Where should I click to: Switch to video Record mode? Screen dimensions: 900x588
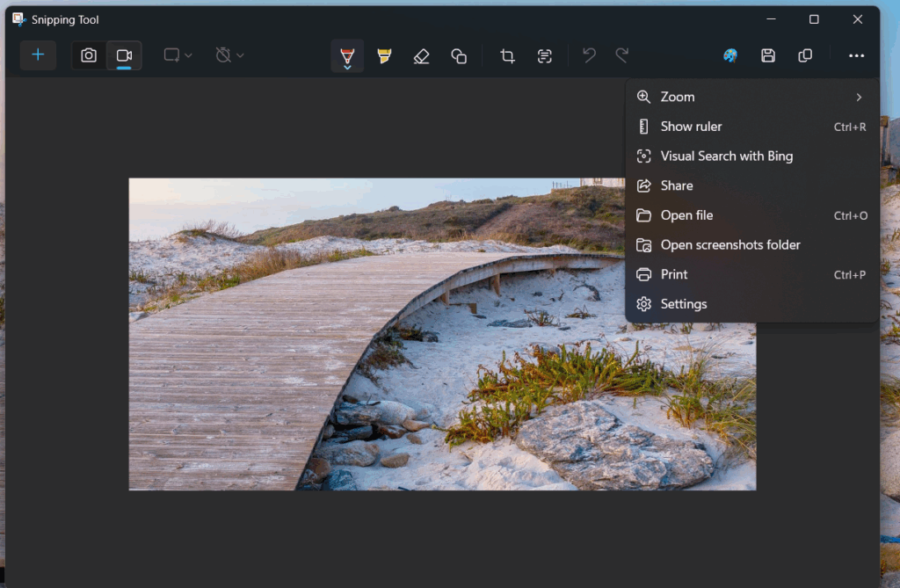pyautogui.click(x=124, y=55)
